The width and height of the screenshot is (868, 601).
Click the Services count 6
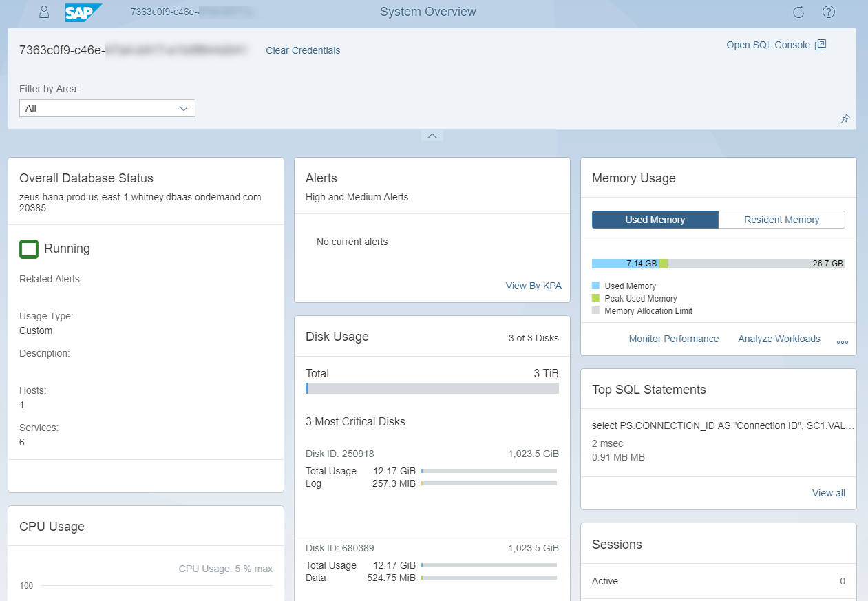[22, 442]
